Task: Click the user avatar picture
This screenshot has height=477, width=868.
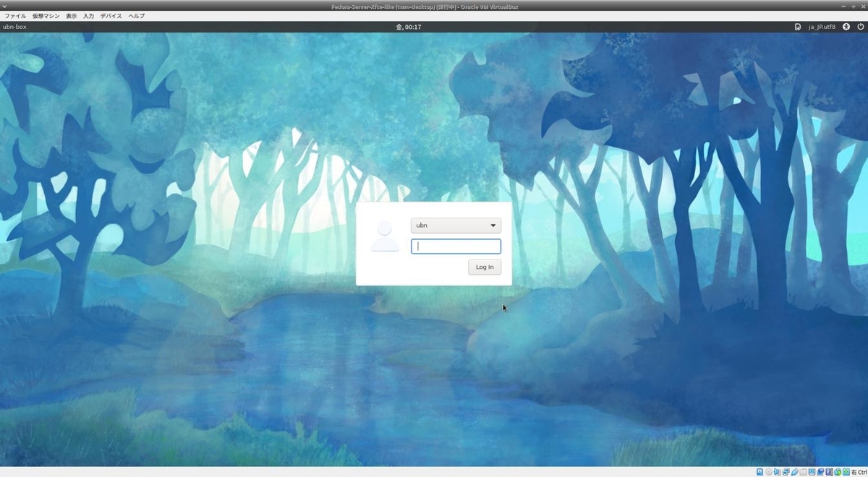Action: [385, 236]
